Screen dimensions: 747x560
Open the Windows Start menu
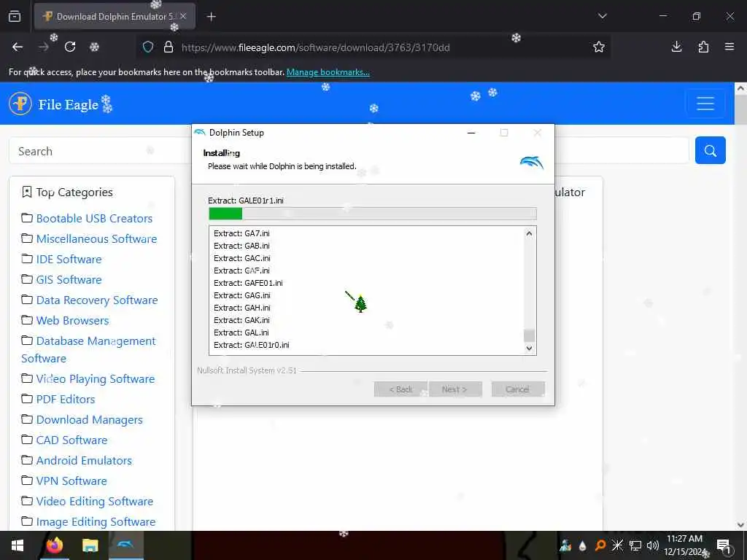pos(18,545)
